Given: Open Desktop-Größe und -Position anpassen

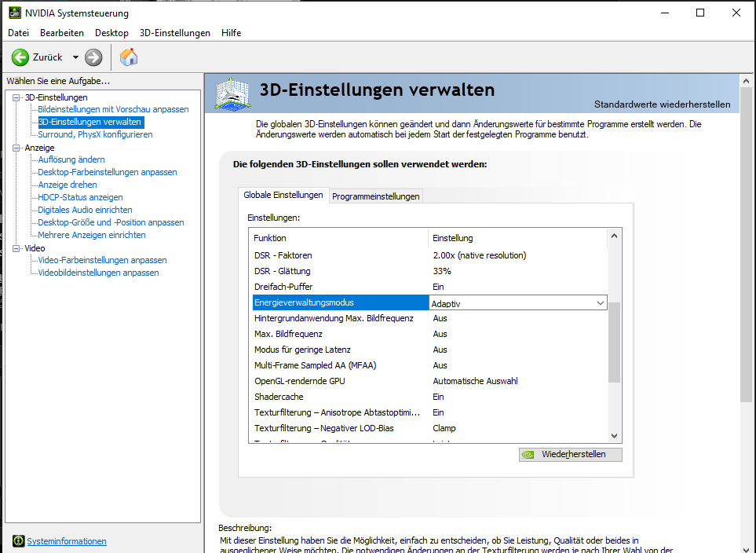Looking at the screenshot, I should pos(111,222).
